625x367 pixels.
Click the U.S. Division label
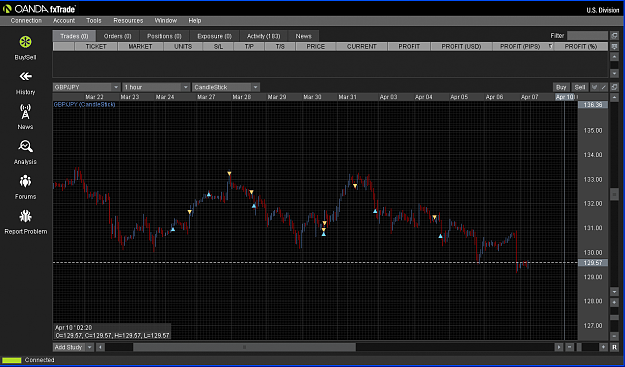point(603,10)
